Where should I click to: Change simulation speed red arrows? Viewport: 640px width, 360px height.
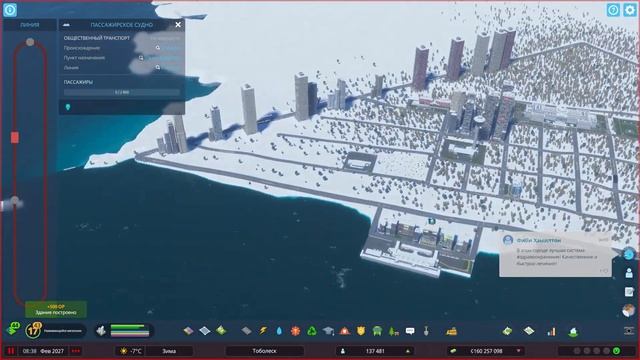[x=76, y=351]
